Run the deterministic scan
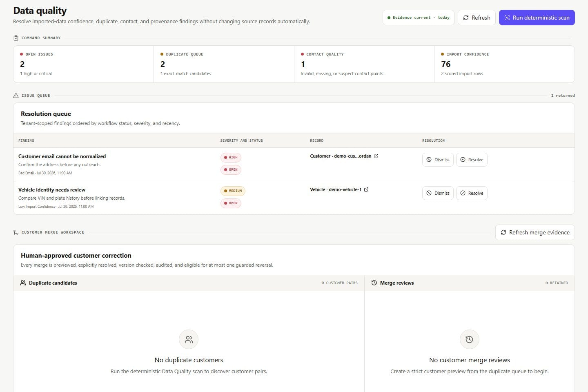 tap(537, 18)
